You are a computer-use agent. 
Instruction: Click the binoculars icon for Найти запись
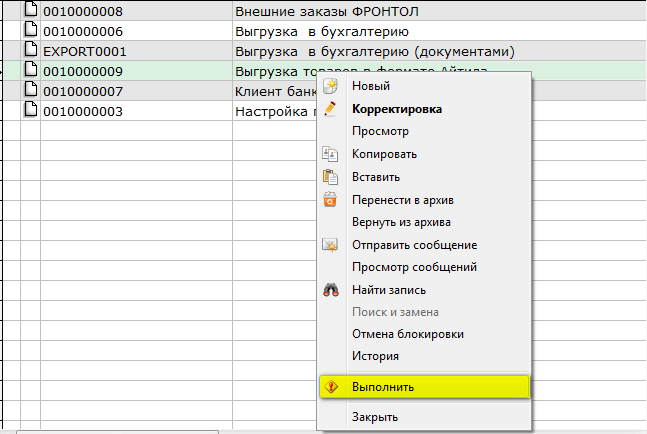pyautogui.click(x=330, y=290)
